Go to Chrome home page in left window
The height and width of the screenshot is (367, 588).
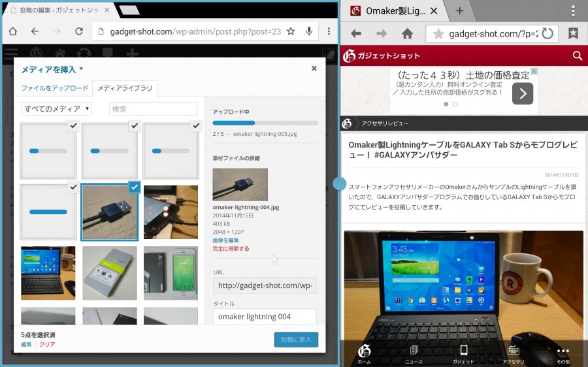[13, 31]
